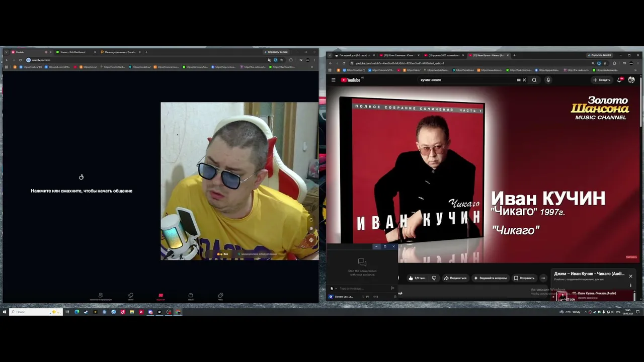This screenshot has width=644, height=362.
Task: Reload the YouTube page
Action: point(344,63)
